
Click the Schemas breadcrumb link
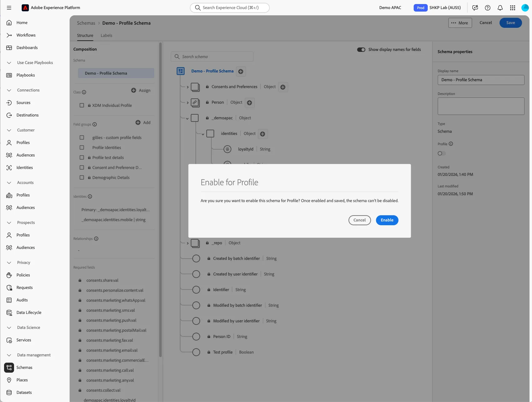[86, 23]
